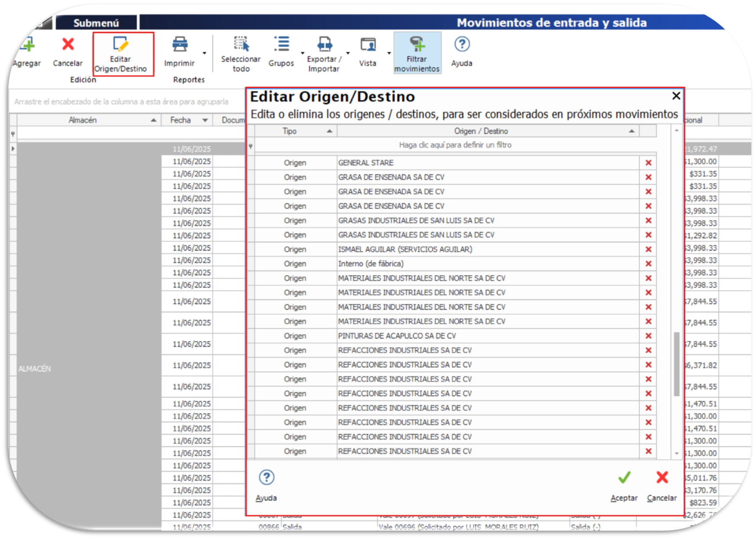Sort by the Tipo column header
The height and width of the screenshot is (539, 756).
click(x=290, y=131)
